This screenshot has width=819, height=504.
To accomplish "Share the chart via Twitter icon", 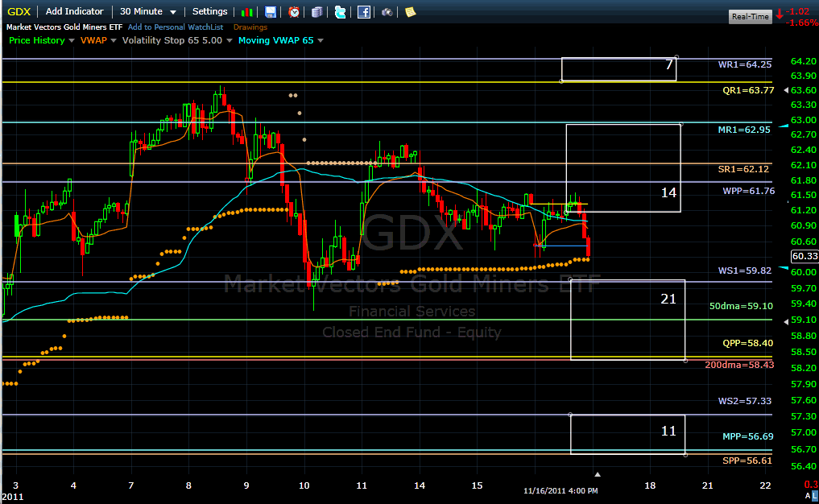I will tap(340, 12).
